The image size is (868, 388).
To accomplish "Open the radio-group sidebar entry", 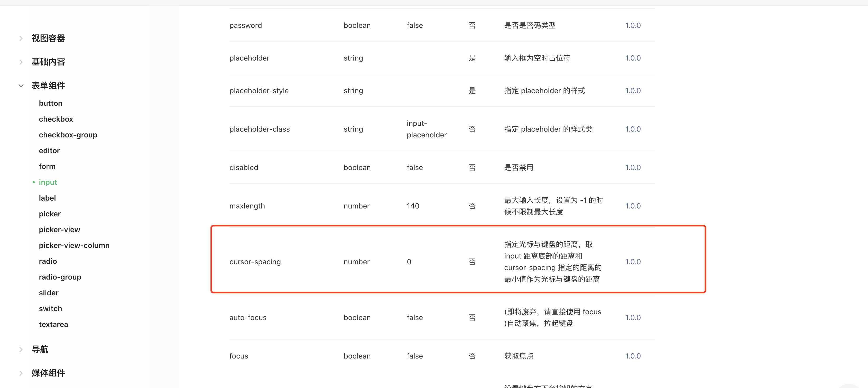I will pos(60,277).
